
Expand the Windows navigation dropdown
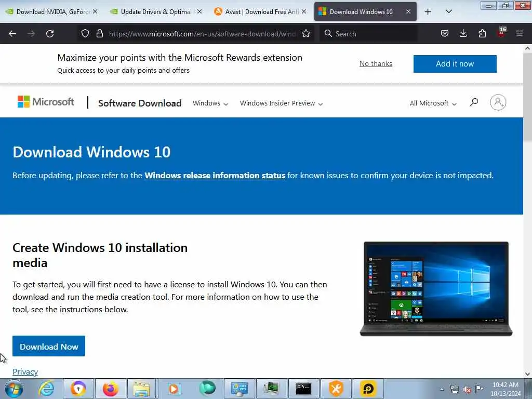(x=210, y=103)
